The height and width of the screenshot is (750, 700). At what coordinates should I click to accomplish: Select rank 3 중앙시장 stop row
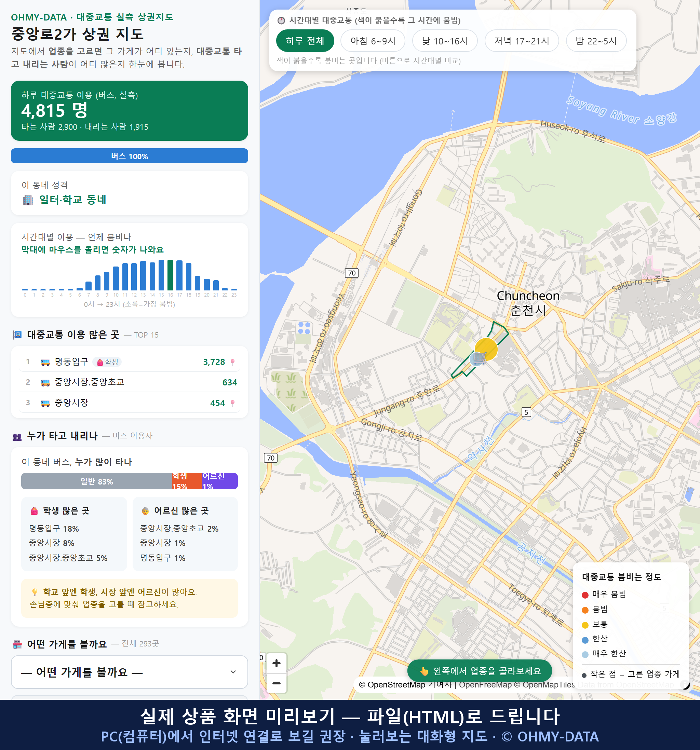(130, 403)
